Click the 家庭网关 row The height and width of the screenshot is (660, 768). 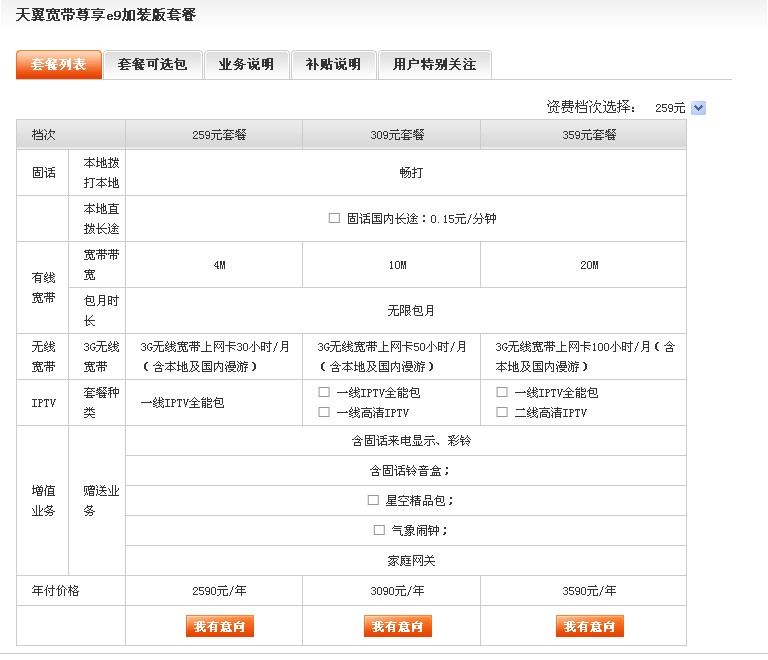click(x=406, y=561)
